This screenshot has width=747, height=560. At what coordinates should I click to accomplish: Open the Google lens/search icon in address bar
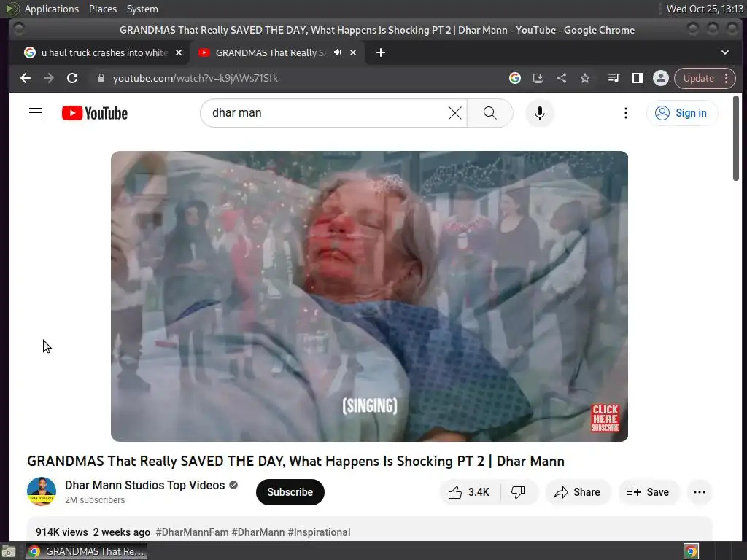click(514, 78)
